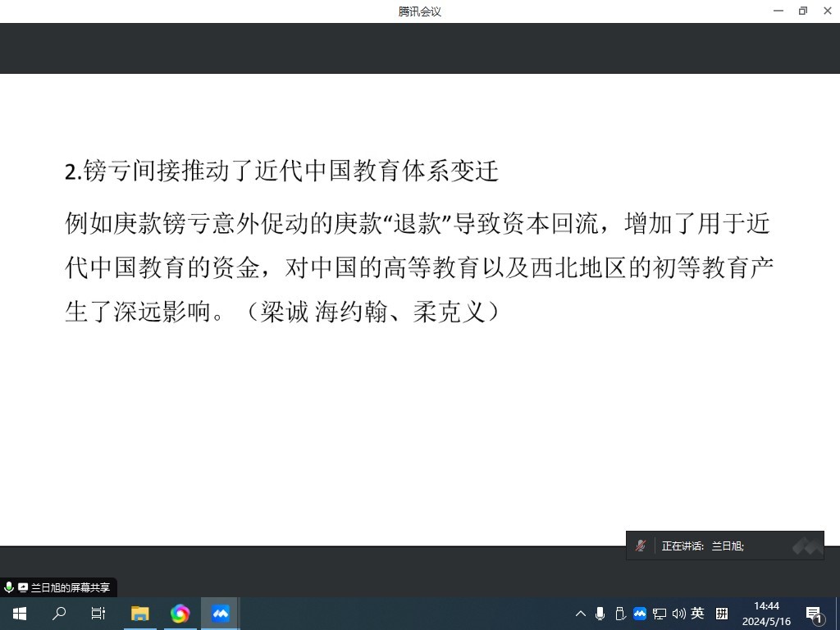Open Windows search magnifier
The image size is (840, 630).
59,614
